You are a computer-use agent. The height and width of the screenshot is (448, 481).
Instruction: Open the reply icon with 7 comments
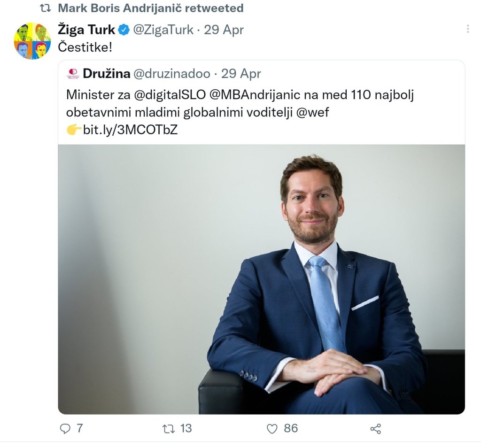(65, 428)
